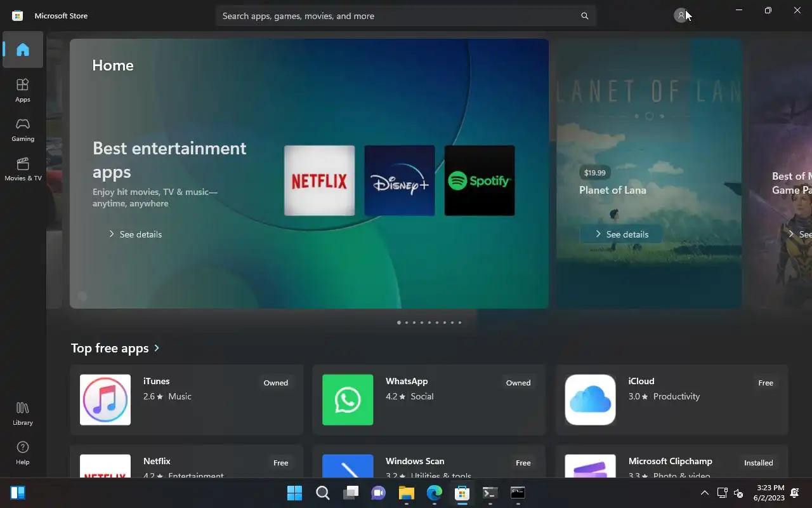Viewport: 812px width, 508px height.
Task: Show hidden icons in system tray
Action: point(704,493)
